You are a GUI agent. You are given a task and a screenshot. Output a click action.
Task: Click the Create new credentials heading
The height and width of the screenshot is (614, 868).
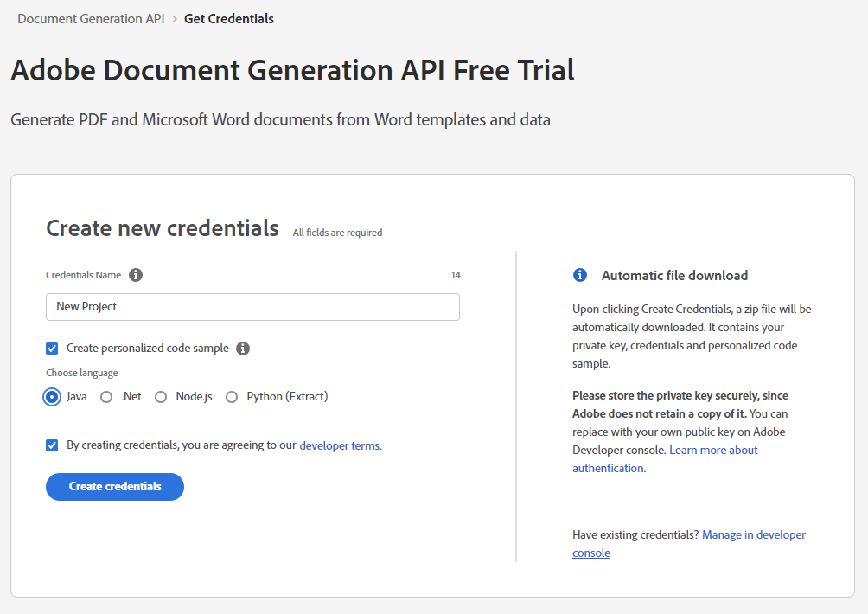[x=163, y=228]
